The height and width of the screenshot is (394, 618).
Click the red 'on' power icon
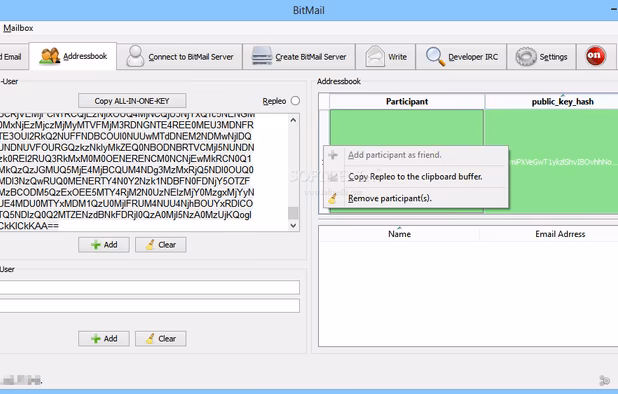tap(595, 56)
